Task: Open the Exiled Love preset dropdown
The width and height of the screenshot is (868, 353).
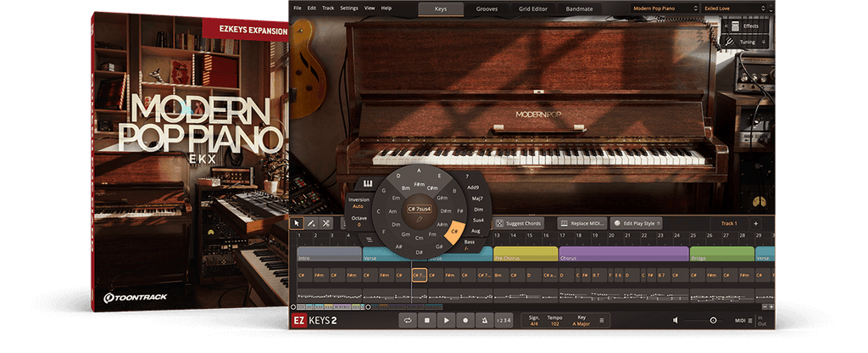Action: coord(735,8)
